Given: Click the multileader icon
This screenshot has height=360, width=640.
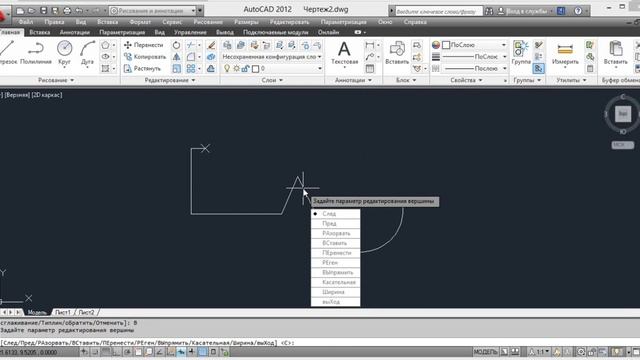Looking at the screenshot, I should [x=370, y=57].
